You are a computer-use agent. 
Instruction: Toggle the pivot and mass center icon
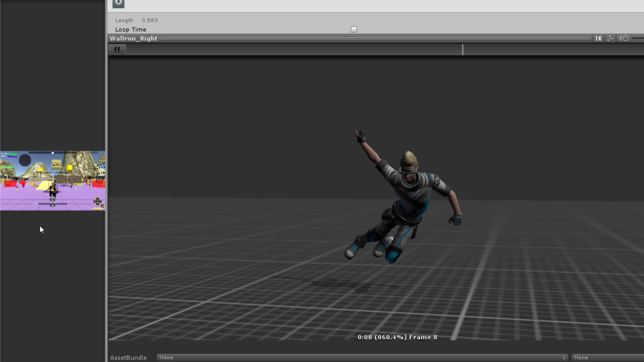click(x=610, y=38)
